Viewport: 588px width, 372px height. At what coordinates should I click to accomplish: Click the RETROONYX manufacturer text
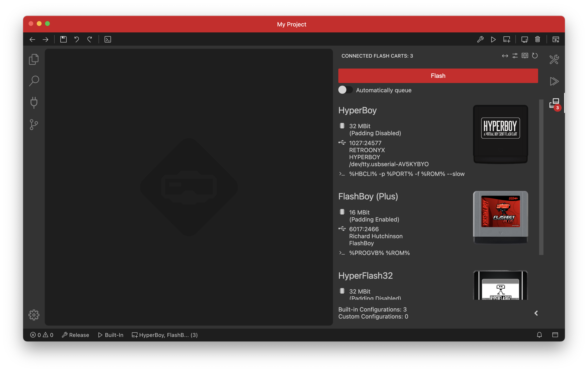(x=367, y=150)
